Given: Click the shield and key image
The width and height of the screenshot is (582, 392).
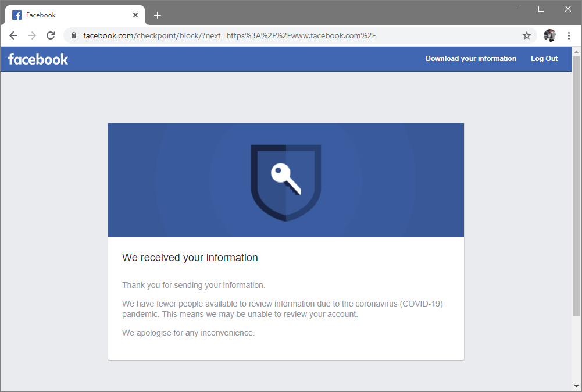Looking at the screenshot, I should pyautogui.click(x=286, y=183).
